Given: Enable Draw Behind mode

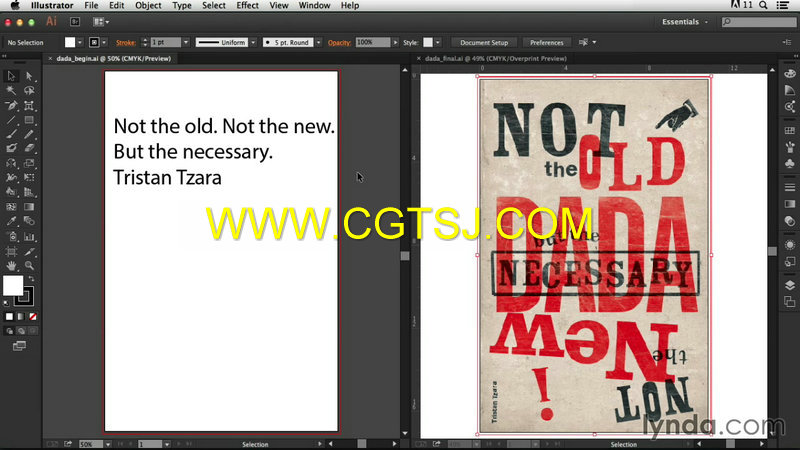Looking at the screenshot, I should coord(21,331).
